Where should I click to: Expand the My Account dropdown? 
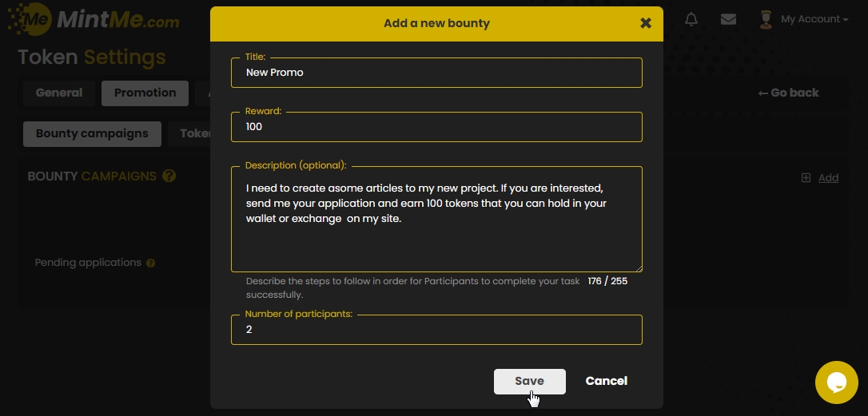coord(814,19)
